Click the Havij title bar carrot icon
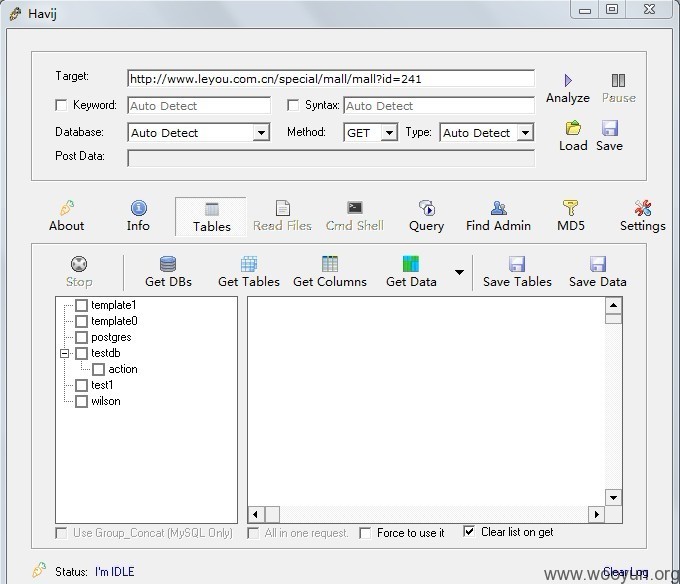Viewport: 680px width, 584px height. pyautogui.click(x=15, y=13)
